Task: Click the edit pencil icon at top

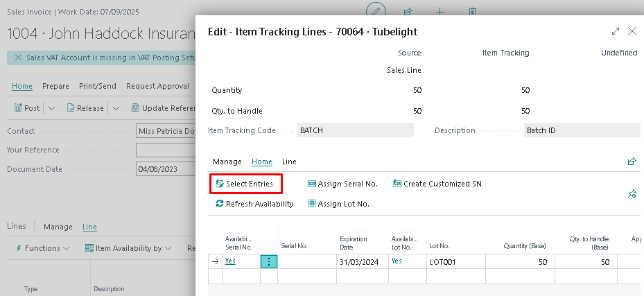Action: [x=376, y=12]
